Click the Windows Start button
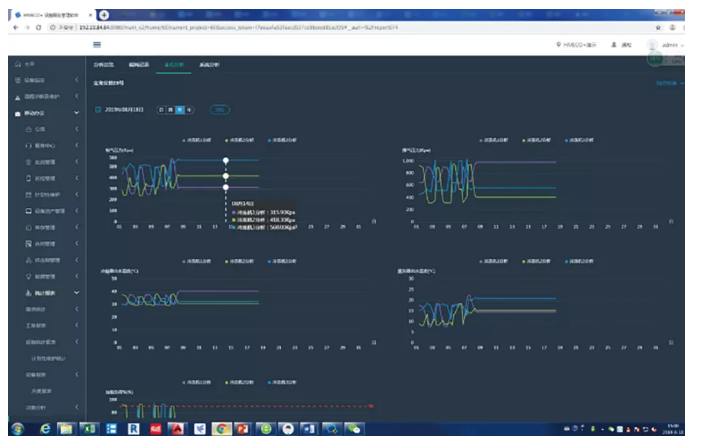701x441 pixels. click(18, 429)
